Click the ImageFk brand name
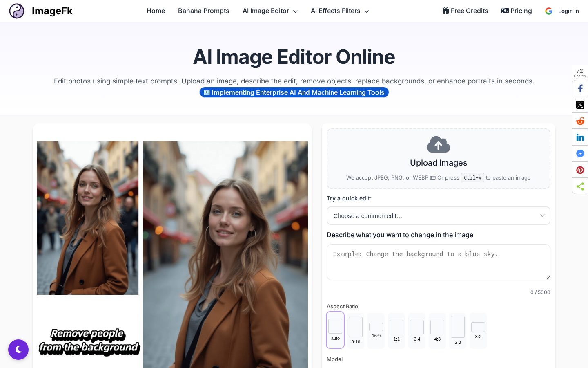Viewport: 588px width, 368px height. click(x=52, y=11)
